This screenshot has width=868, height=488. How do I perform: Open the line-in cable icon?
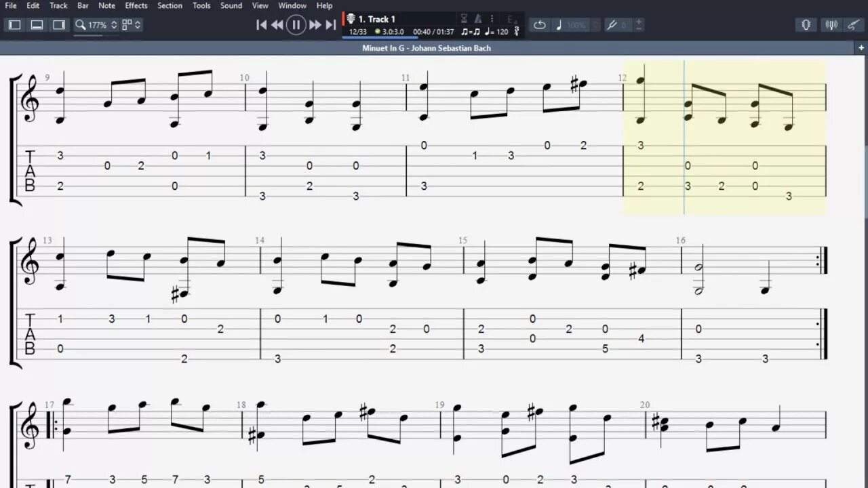tap(854, 25)
